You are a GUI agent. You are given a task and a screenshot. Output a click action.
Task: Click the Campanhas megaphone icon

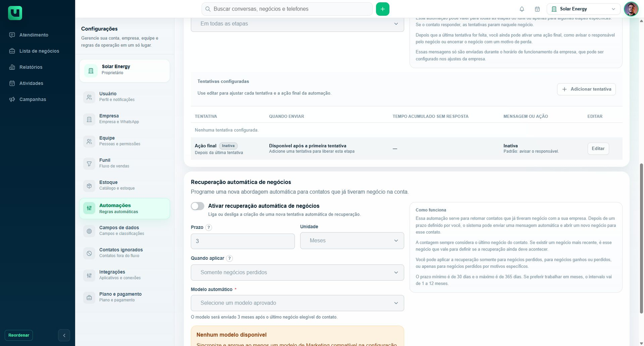pyautogui.click(x=12, y=99)
